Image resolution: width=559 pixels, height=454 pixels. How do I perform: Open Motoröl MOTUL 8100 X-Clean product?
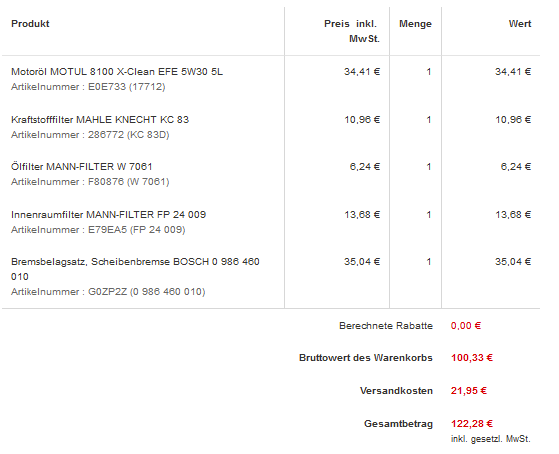pos(117,72)
